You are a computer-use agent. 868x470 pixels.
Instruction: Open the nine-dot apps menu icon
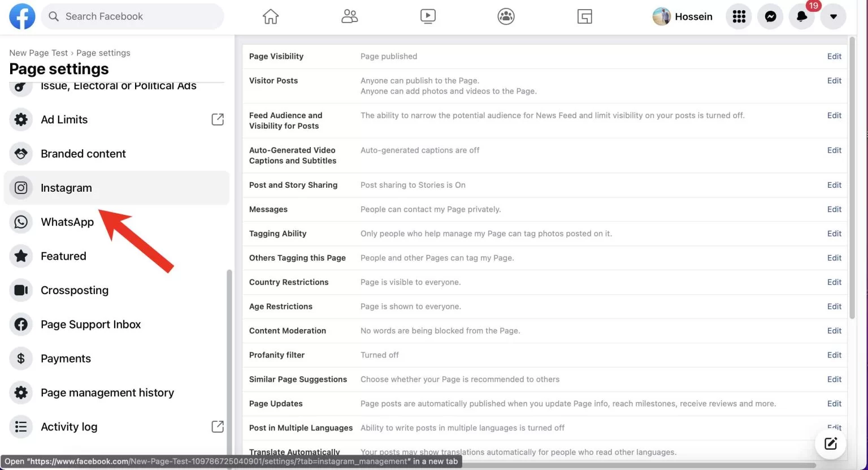click(x=739, y=17)
